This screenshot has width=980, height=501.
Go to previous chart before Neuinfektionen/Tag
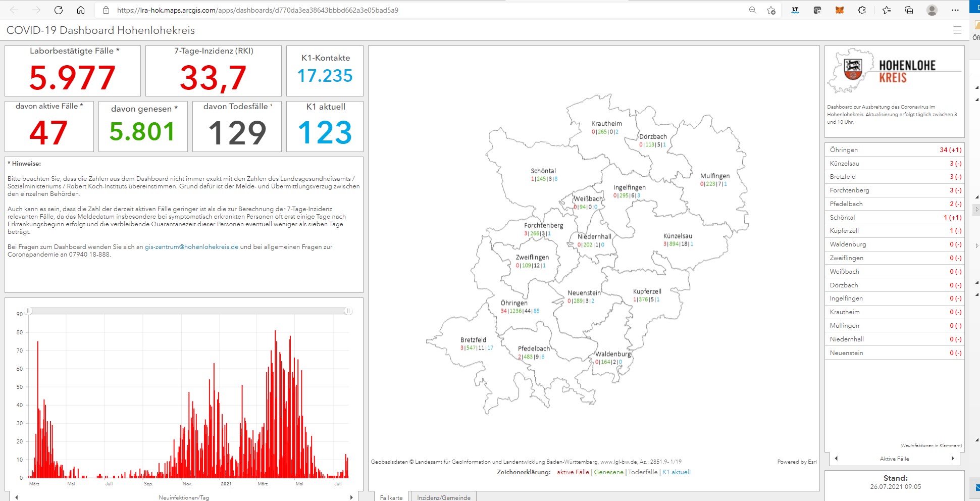coord(17,497)
